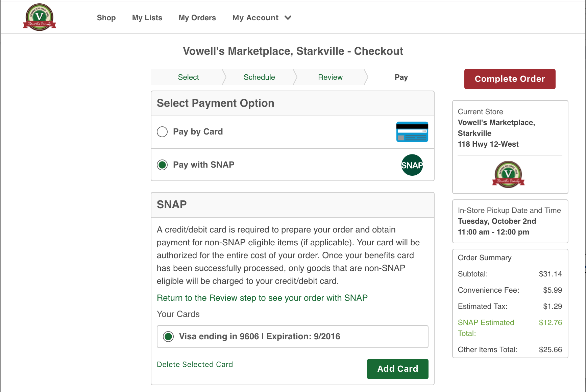Click the SNAP section heading
The height and width of the screenshot is (392, 586).
click(x=172, y=204)
